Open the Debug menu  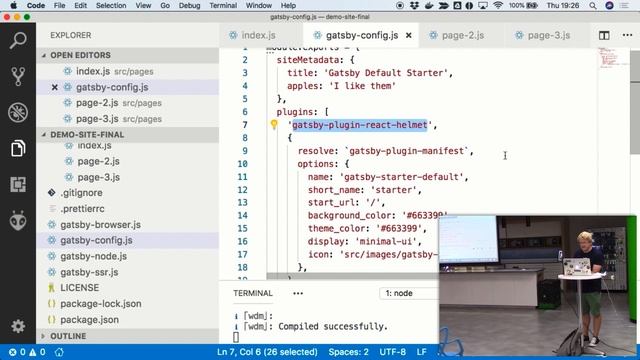coord(189,5)
